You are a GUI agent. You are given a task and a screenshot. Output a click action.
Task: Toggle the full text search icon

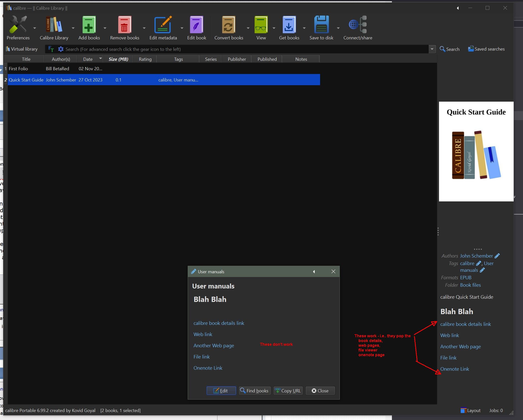pyautogui.click(x=51, y=49)
